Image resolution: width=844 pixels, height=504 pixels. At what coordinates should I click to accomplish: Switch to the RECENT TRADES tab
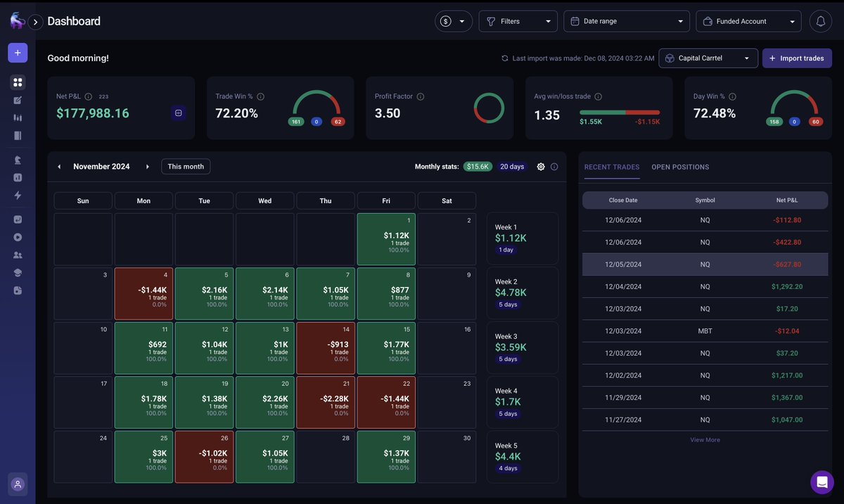tap(612, 167)
